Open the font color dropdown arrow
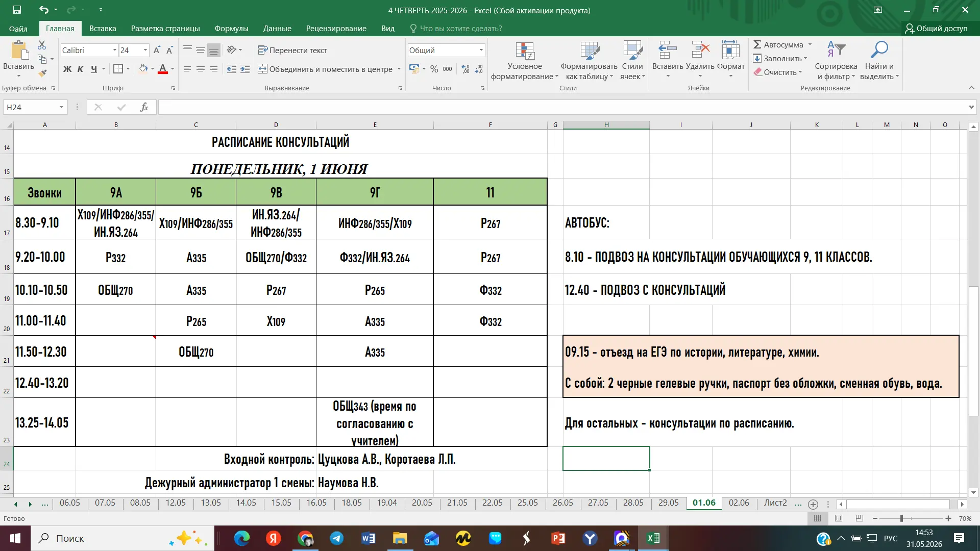980x551 pixels. click(173, 69)
